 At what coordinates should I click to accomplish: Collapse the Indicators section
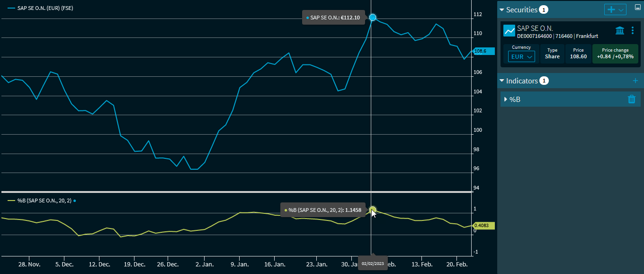click(502, 81)
